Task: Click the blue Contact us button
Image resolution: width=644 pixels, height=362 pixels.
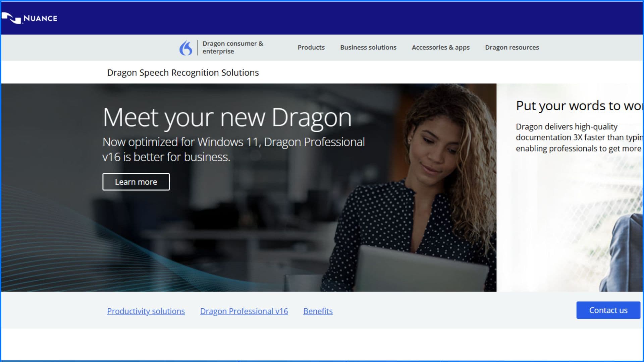Action: click(x=608, y=310)
